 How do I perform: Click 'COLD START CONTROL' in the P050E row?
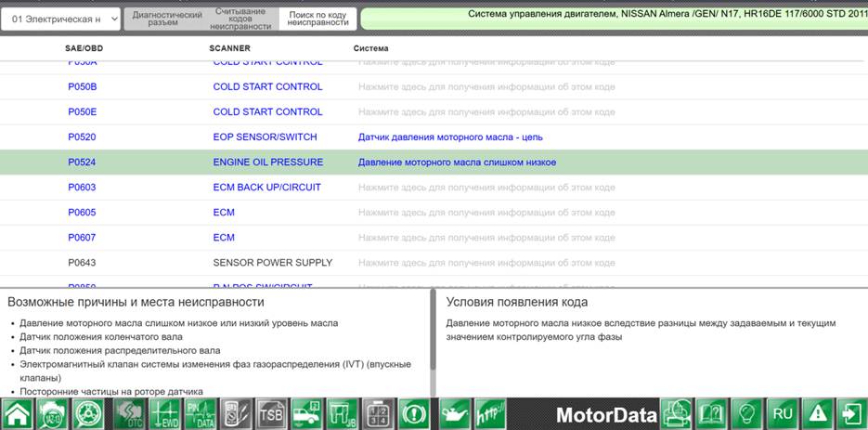(267, 112)
